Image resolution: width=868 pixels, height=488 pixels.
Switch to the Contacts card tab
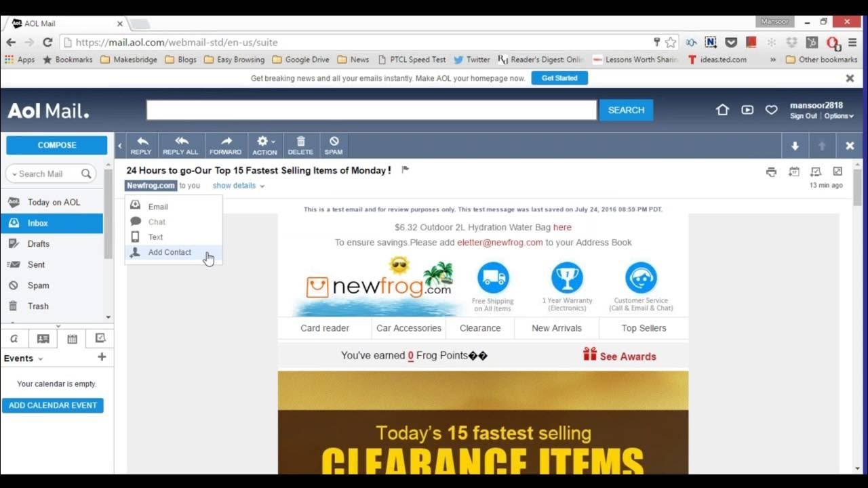43,338
